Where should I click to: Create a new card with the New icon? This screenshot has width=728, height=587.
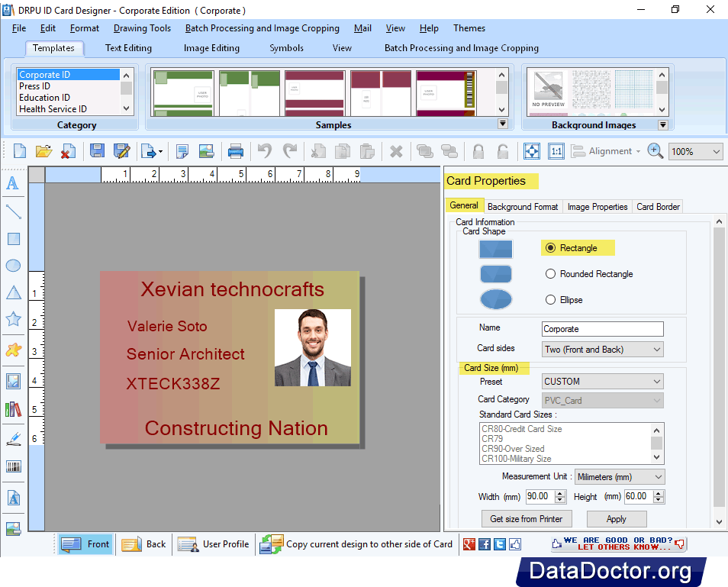pyautogui.click(x=20, y=151)
